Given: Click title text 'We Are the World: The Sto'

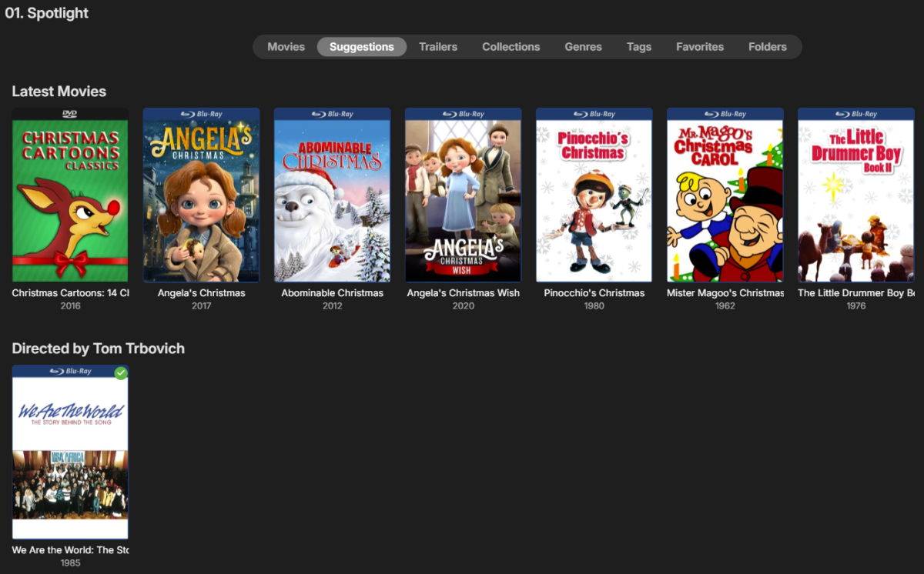Looking at the screenshot, I should tap(71, 550).
